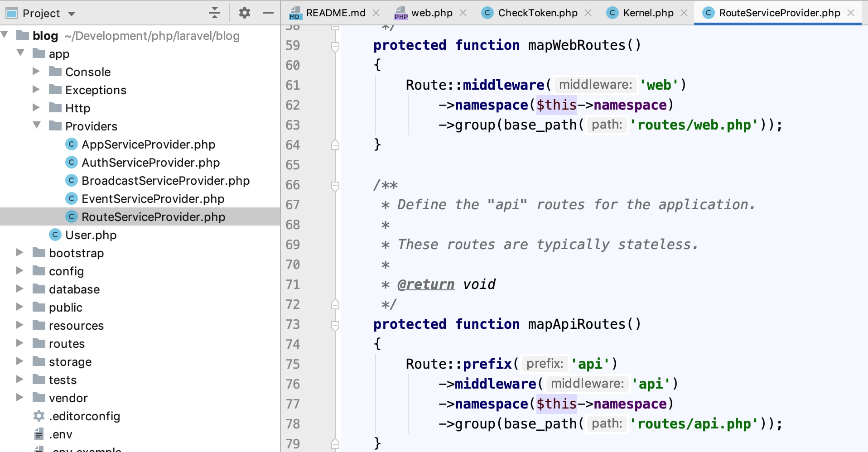Click line number 75 in the gutter

[x=293, y=364]
